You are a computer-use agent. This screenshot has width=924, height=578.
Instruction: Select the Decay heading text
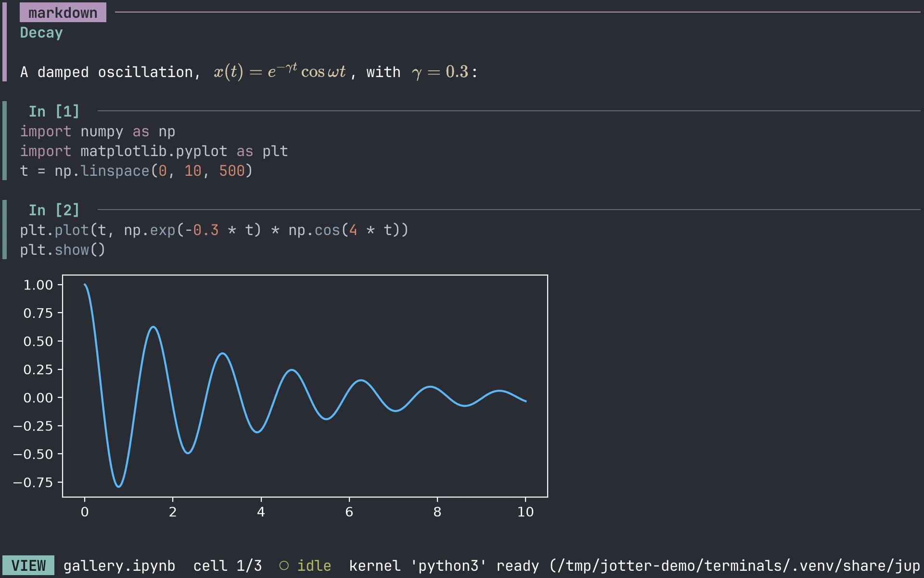pos(41,33)
